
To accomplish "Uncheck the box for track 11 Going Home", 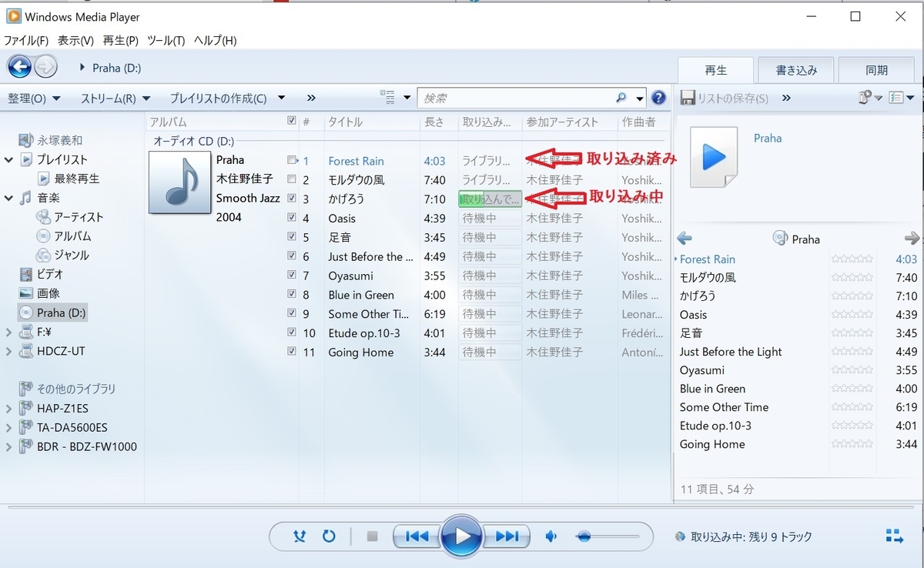I will pos(291,351).
